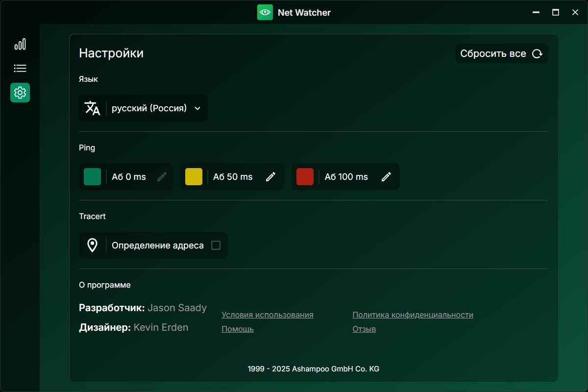588x392 pixels.
Task: Select the red ping color swatch
Action: 305,177
